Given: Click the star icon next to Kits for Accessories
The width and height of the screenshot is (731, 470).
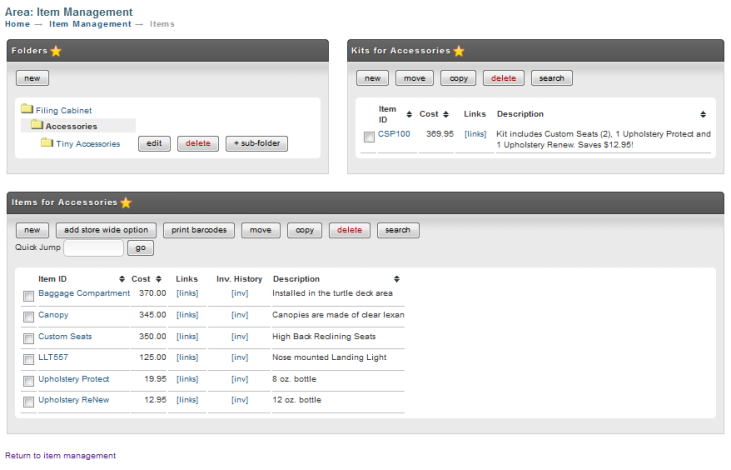Looking at the screenshot, I should [459, 51].
